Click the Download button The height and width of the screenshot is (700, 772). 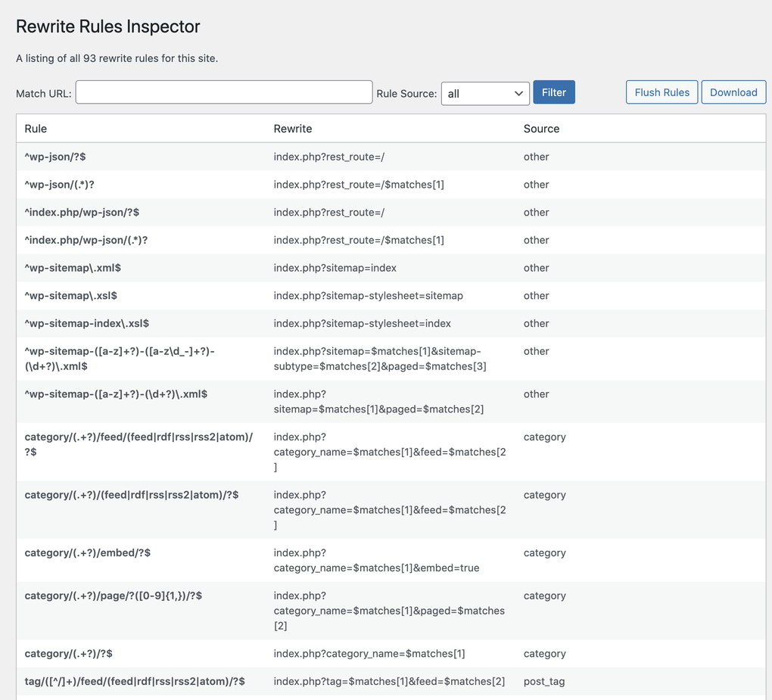[x=733, y=92]
